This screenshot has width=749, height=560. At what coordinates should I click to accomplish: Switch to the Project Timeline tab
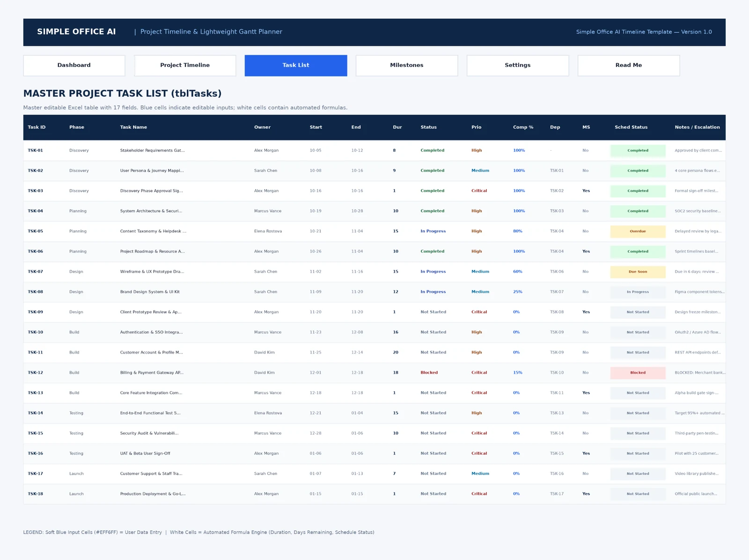point(185,65)
